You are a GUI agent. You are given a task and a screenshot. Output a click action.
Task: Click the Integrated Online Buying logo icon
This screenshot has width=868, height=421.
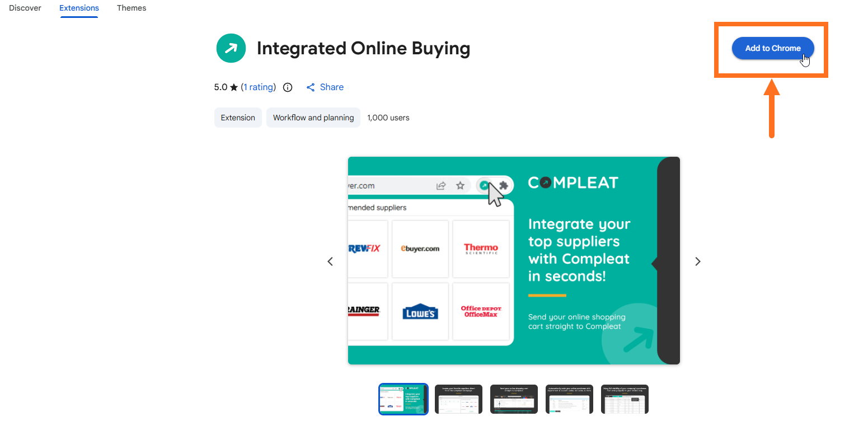231,48
